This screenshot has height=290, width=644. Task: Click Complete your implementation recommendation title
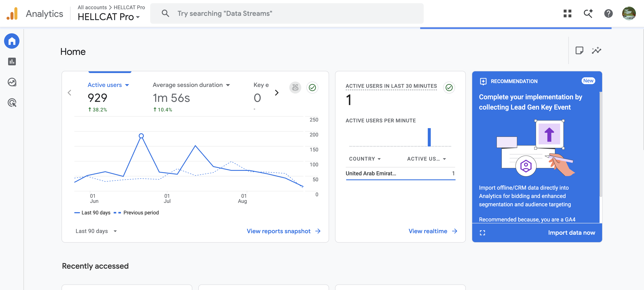coord(530,102)
